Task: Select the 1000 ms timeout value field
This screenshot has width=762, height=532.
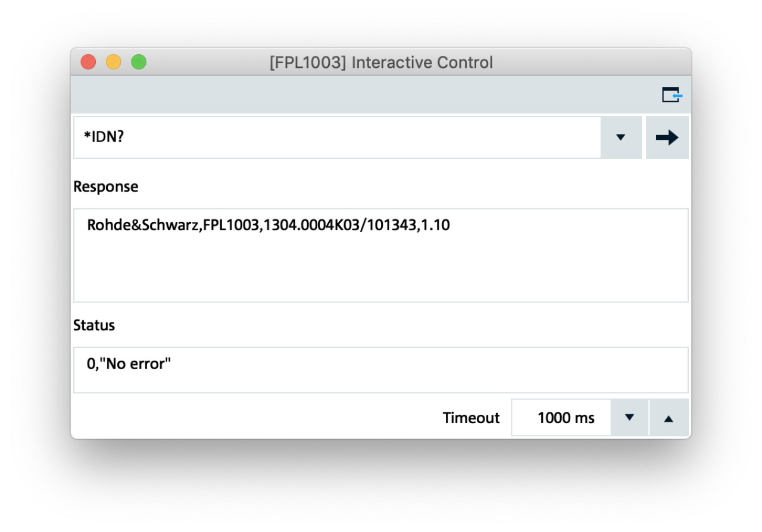Action: coord(561,418)
